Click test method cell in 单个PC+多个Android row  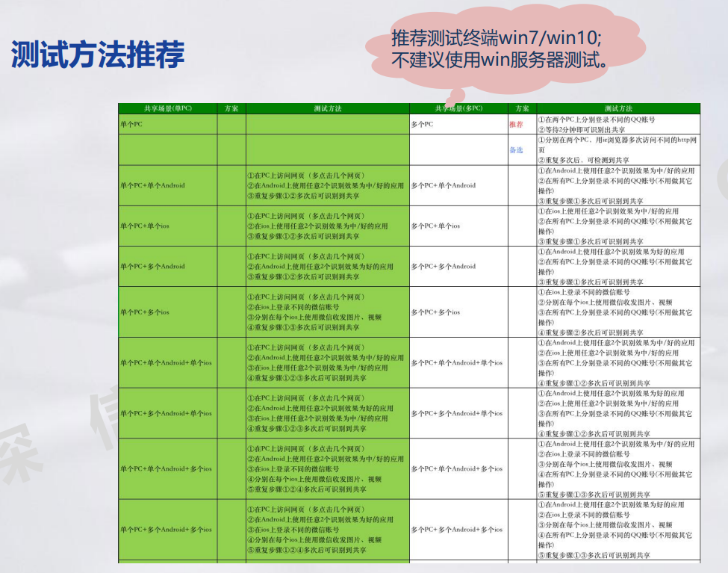pos(327,266)
